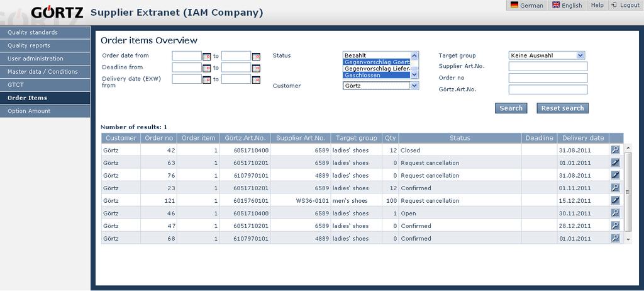
Task: Sort by Deadline column header
Action: coord(539,138)
